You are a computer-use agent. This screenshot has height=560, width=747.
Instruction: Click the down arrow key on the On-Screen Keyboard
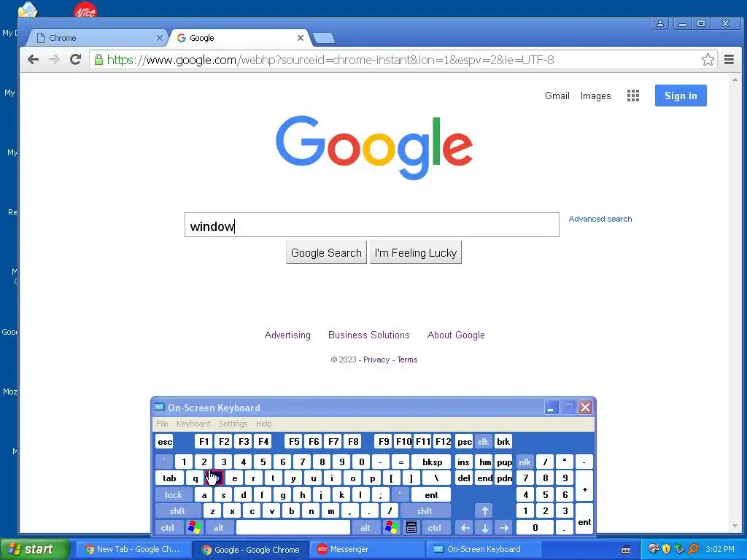point(484,528)
